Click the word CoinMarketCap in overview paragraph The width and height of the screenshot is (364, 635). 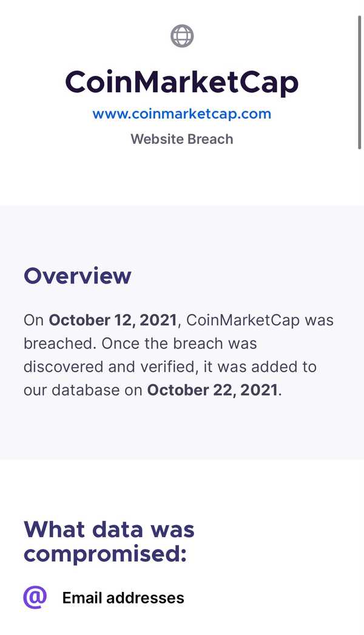point(243,320)
